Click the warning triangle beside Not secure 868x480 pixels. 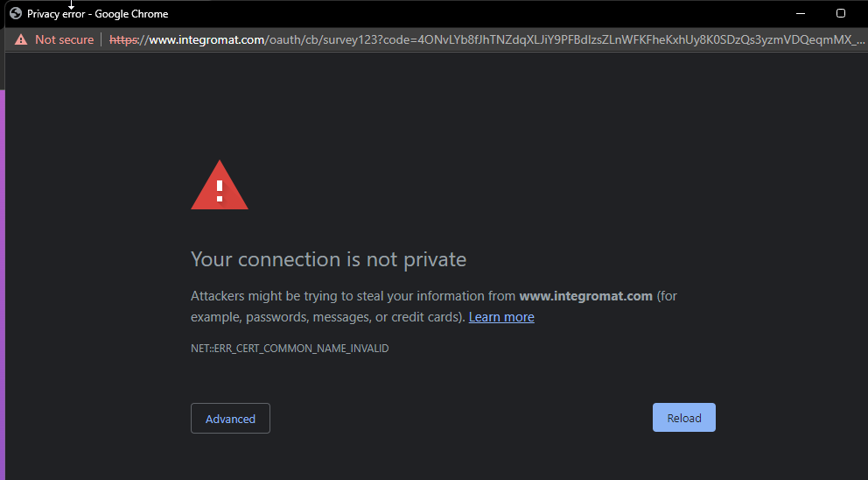tap(21, 39)
